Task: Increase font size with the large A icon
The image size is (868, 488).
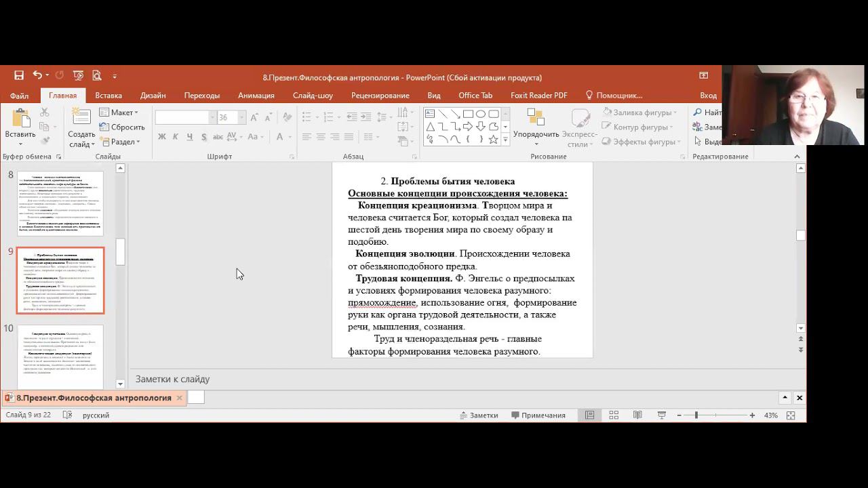Action: (255, 117)
